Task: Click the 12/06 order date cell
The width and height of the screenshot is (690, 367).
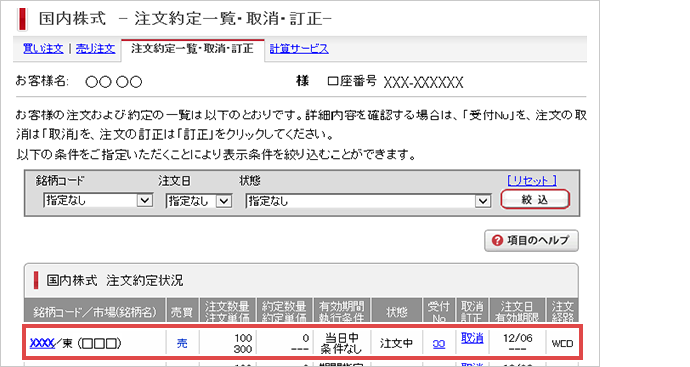Action: [x=517, y=343]
